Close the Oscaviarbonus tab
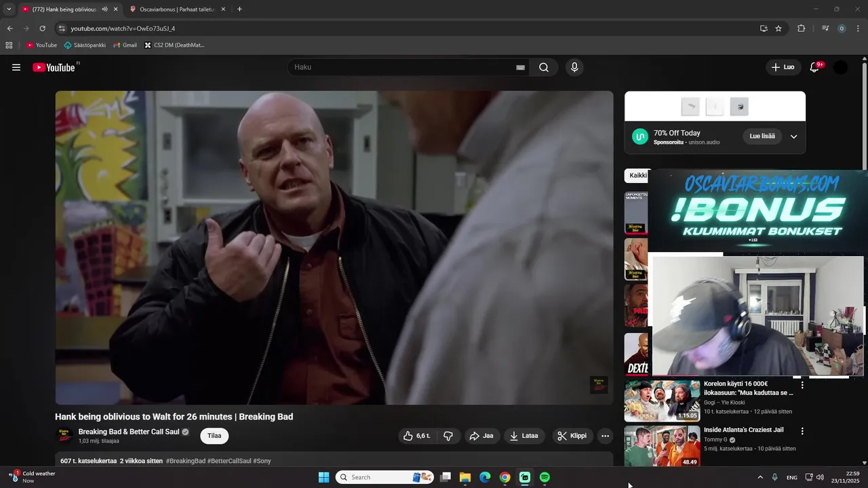 point(223,9)
